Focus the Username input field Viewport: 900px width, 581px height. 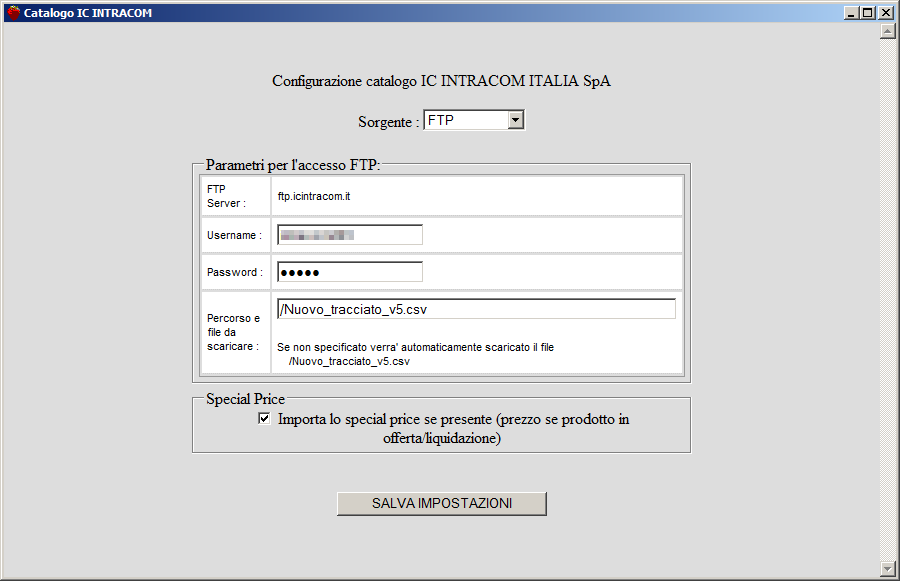tap(350, 235)
